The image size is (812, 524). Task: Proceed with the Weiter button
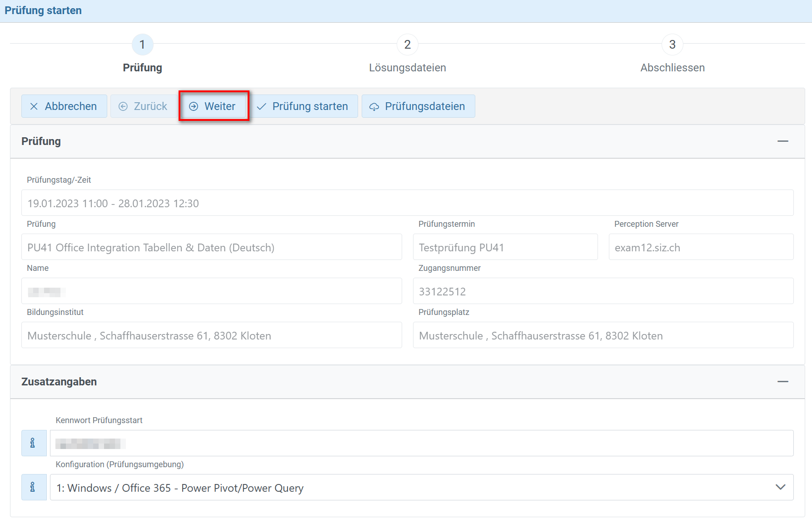(214, 106)
